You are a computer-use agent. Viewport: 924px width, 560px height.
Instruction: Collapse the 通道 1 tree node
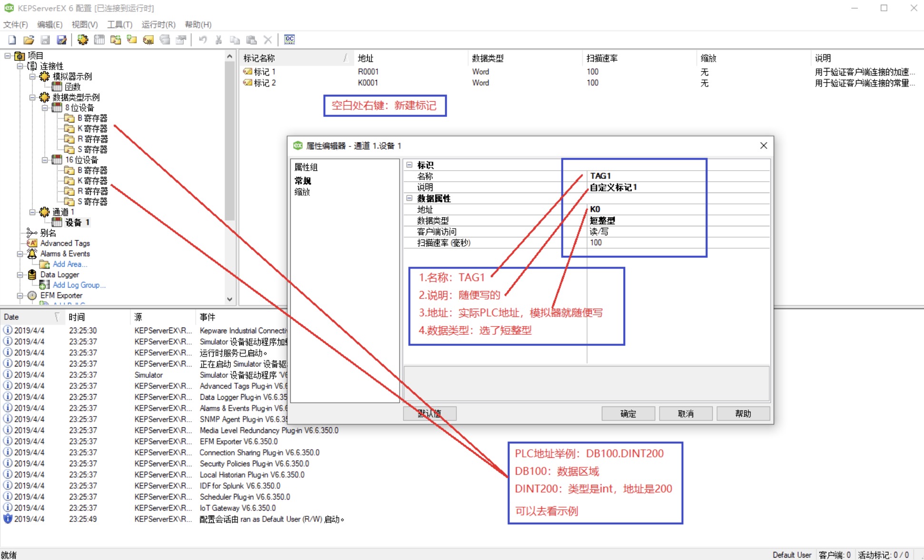32,212
